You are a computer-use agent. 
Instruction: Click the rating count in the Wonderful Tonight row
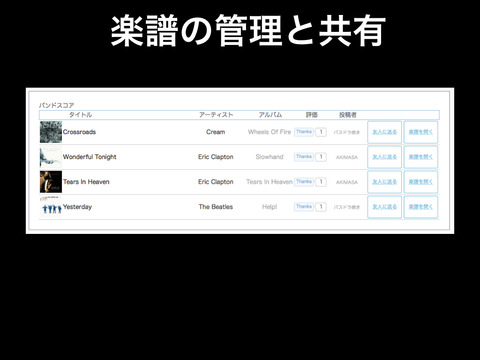click(x=321, y=157)
